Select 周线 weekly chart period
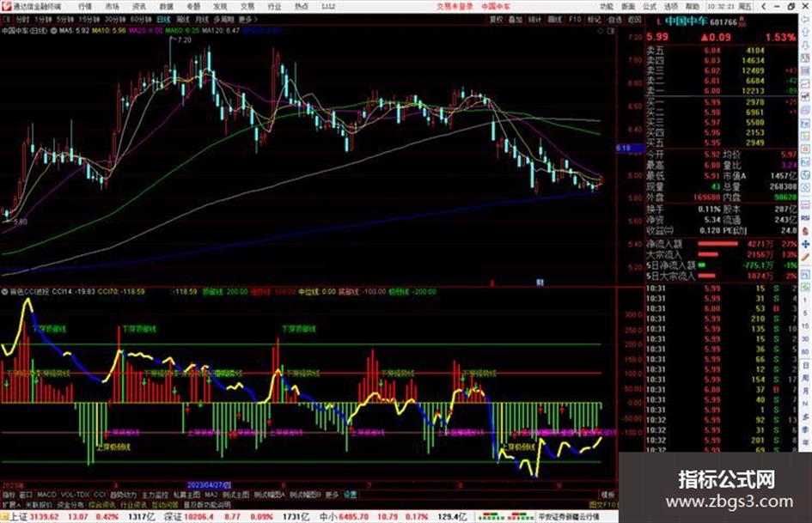812x523 pixels. coord(183,19)
